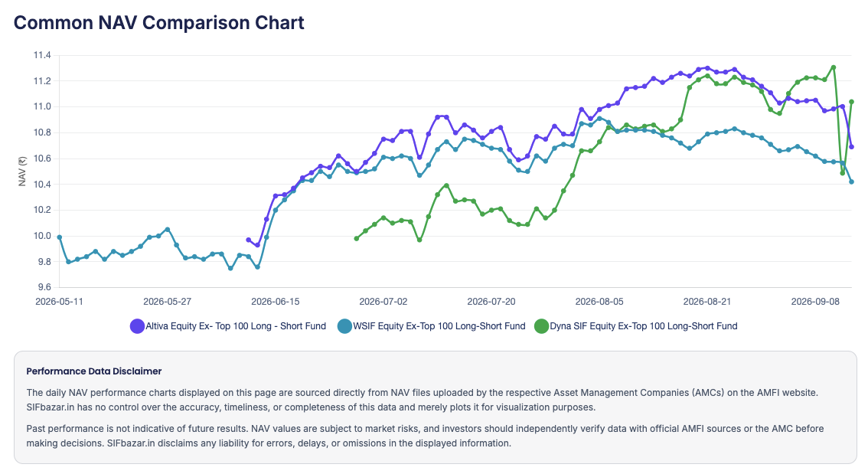Click the last teal WSIF data point
The height and width of the screenshot is (474, 868).
tap(851, 181)
